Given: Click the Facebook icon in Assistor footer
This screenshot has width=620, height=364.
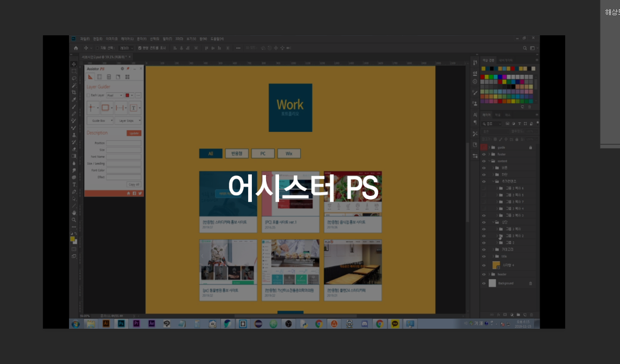Looking at the screenshot, I should 135,193.
